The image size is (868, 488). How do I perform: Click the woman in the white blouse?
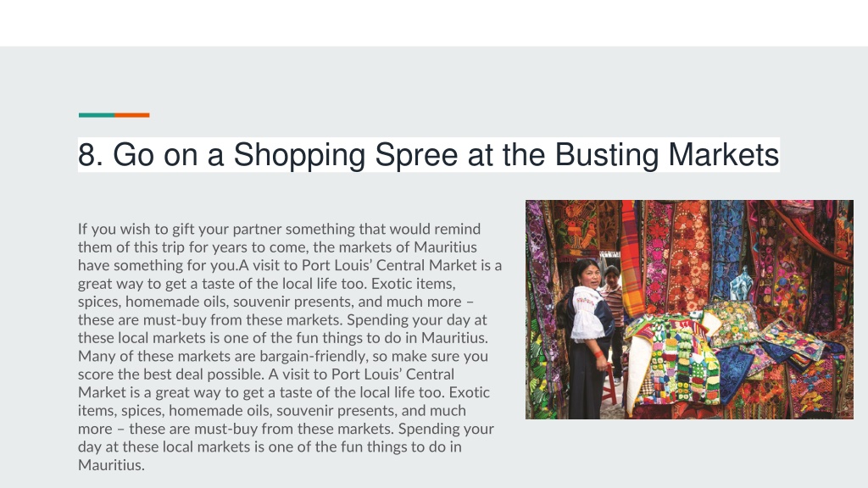[x=588, y=337]
